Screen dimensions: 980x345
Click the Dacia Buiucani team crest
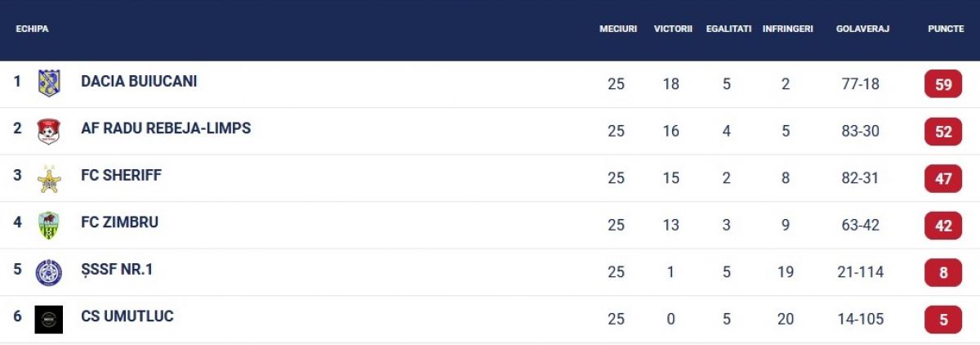49,83
